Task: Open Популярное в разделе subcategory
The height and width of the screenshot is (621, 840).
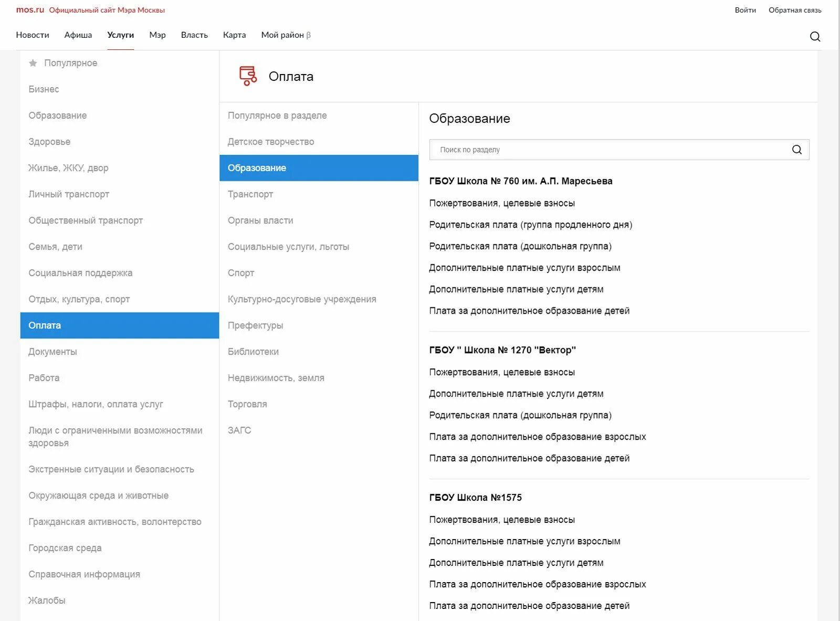Action: pyautogui.click(x=319, y=116)
